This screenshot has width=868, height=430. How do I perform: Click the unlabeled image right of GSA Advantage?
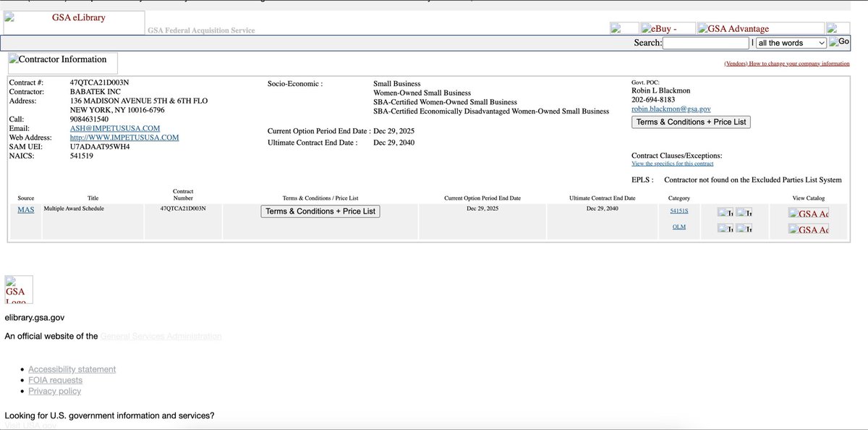tap(838, 29)
